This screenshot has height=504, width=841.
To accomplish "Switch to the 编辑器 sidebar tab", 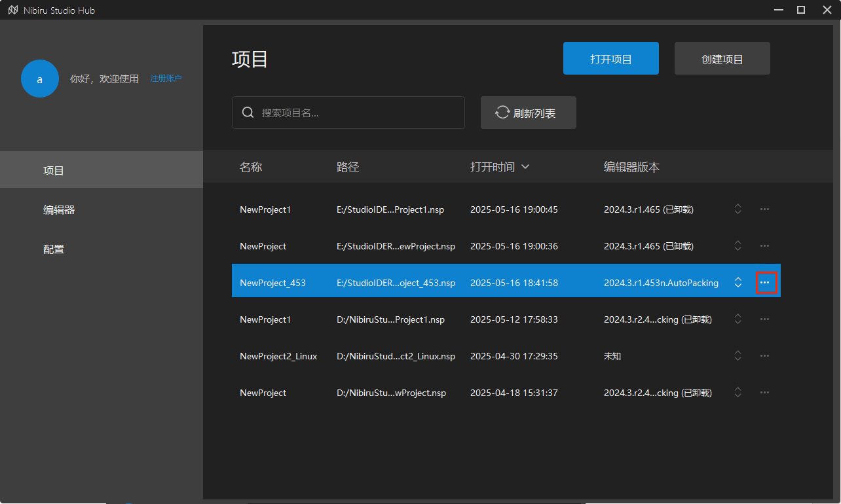I will pos(59,210).
